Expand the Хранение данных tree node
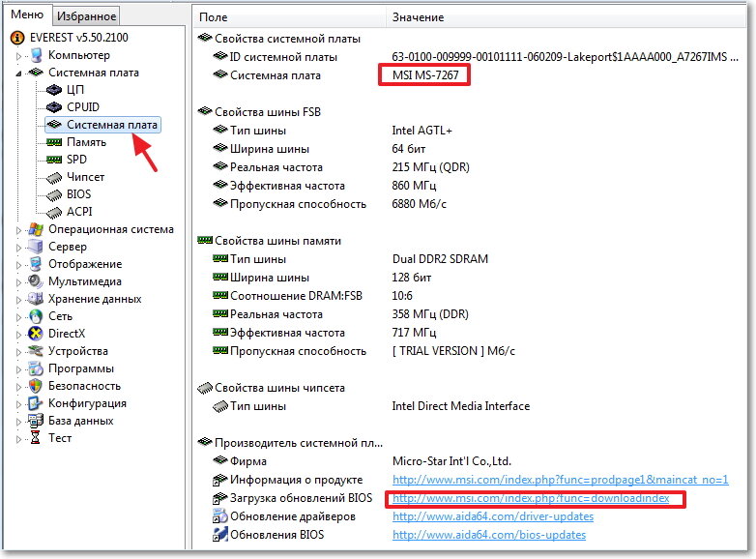The image size is (756, 559). 18,300
